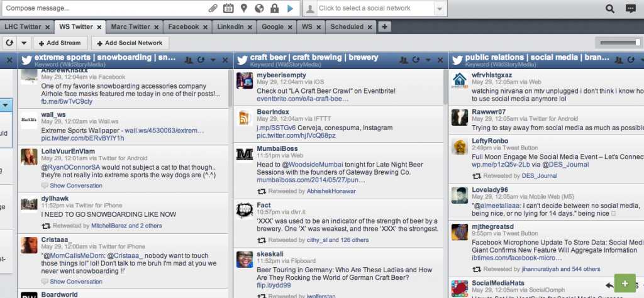Click skeskali profile avatar

click(x=245, y=260)
